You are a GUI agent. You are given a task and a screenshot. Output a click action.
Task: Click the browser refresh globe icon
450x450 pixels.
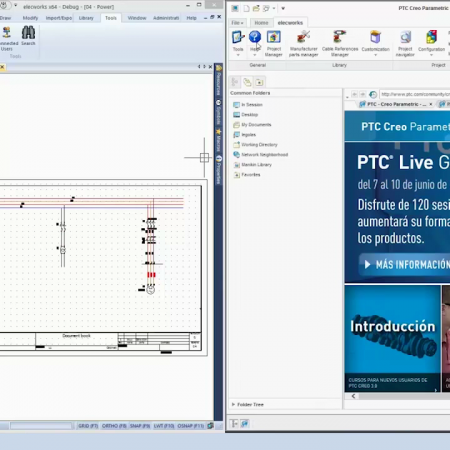[373, 94]
